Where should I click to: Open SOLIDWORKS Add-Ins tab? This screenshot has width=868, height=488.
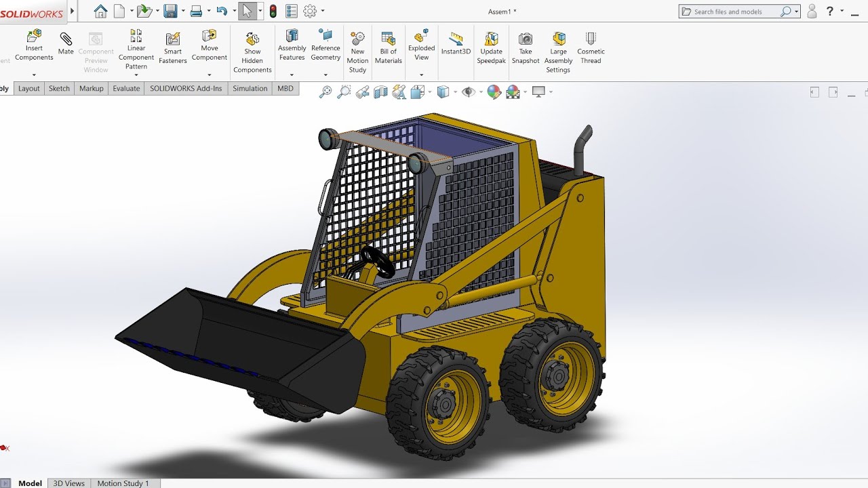click(x=186, y=88)
